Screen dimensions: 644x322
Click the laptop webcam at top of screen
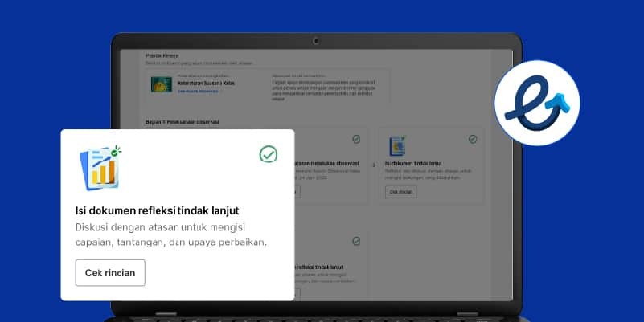coord(317,41)
